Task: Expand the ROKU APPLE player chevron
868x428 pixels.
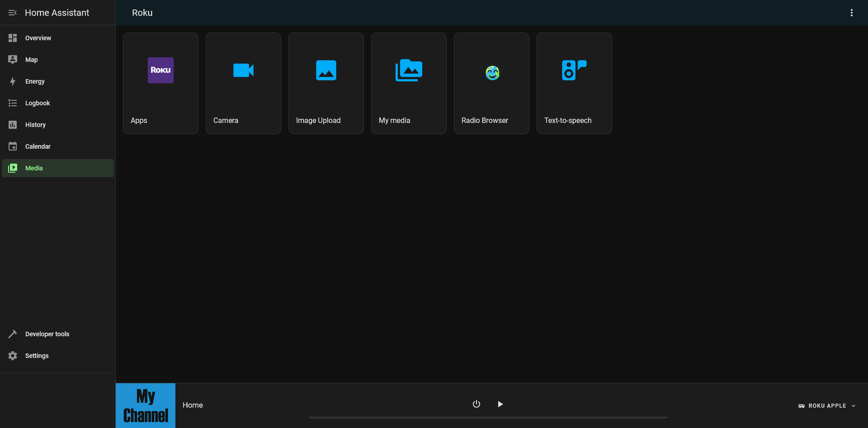Action: 854,406
